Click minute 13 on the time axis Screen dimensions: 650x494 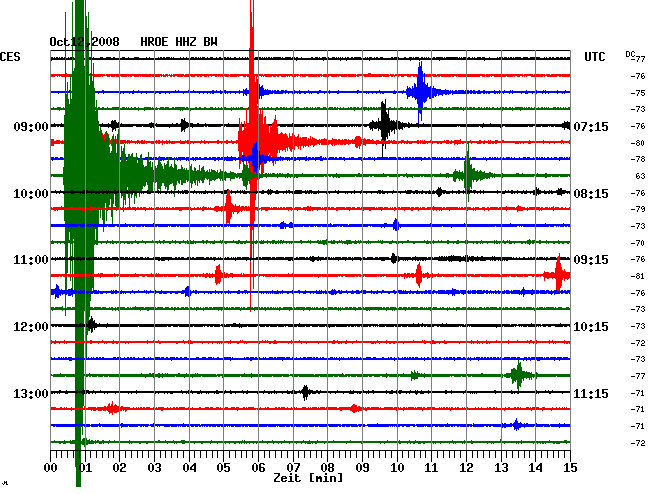pyautogui.click(x=501, y=468)
